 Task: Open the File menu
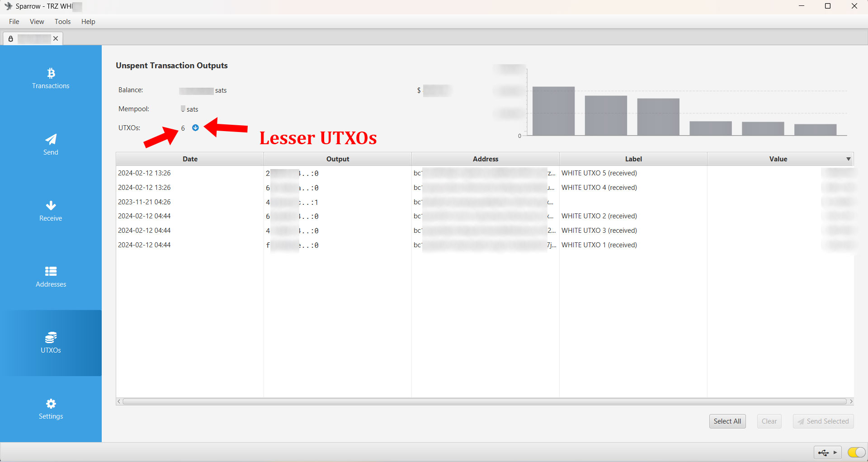click(14, 22)
